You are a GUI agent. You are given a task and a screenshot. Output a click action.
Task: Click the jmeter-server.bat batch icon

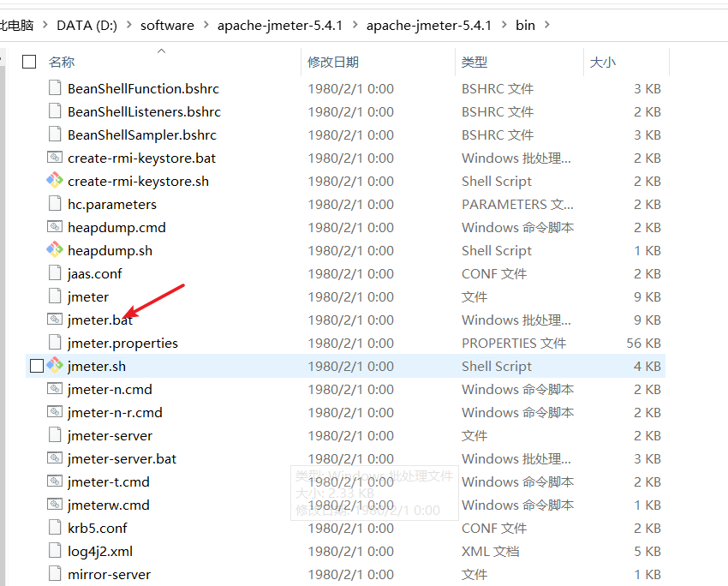pos(55,457)
